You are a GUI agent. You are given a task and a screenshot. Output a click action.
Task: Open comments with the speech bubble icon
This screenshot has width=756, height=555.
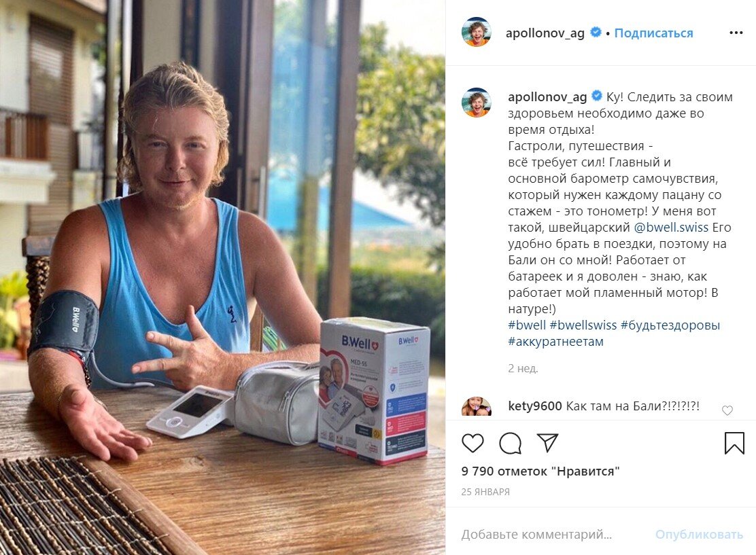coord(510,443)
